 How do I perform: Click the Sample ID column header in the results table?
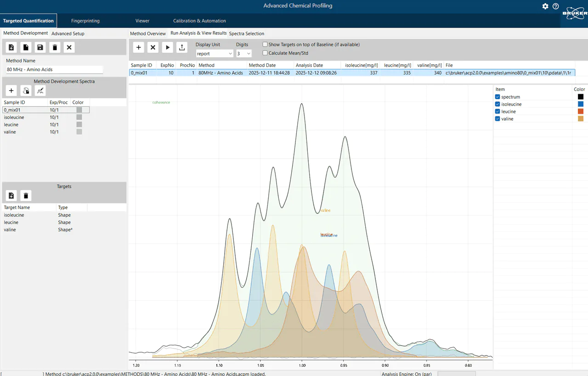[141, 65]
